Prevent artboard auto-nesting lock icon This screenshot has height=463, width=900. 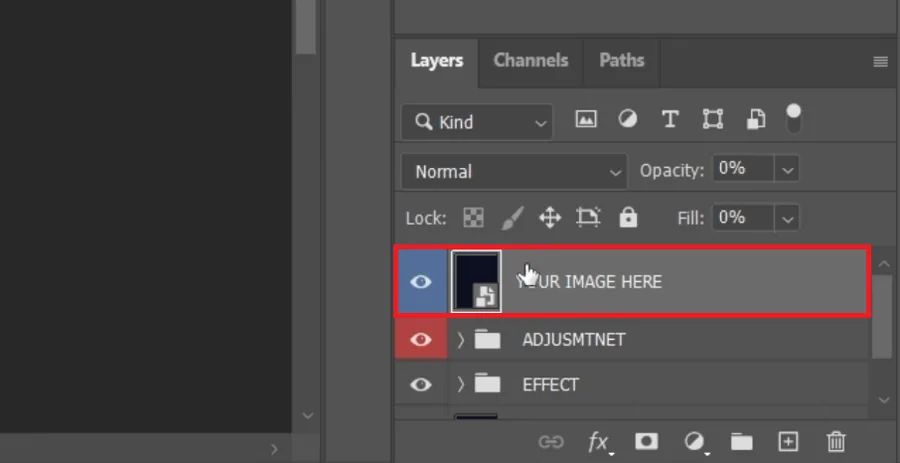click(x=588, y=217)
